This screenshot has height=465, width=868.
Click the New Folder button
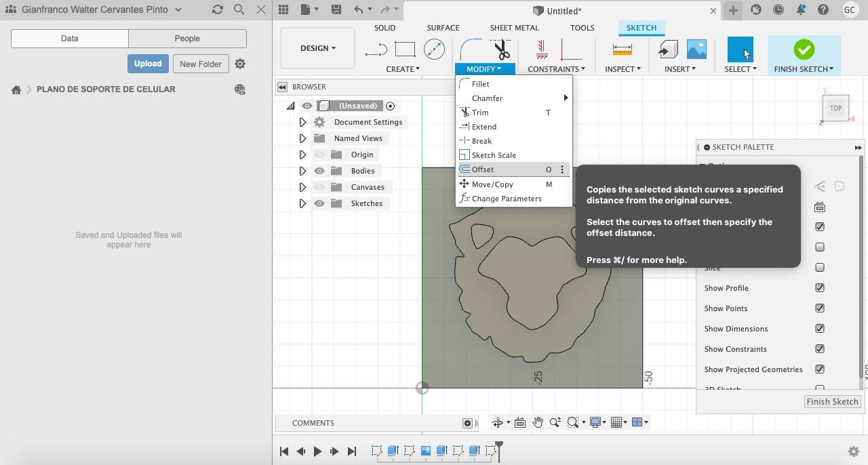coord(201,64)
